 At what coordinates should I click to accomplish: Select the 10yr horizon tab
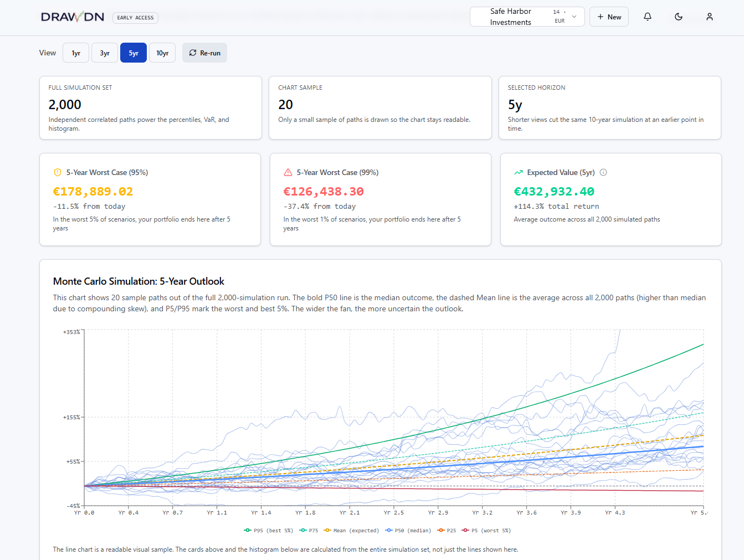click(x=162, y=53)
